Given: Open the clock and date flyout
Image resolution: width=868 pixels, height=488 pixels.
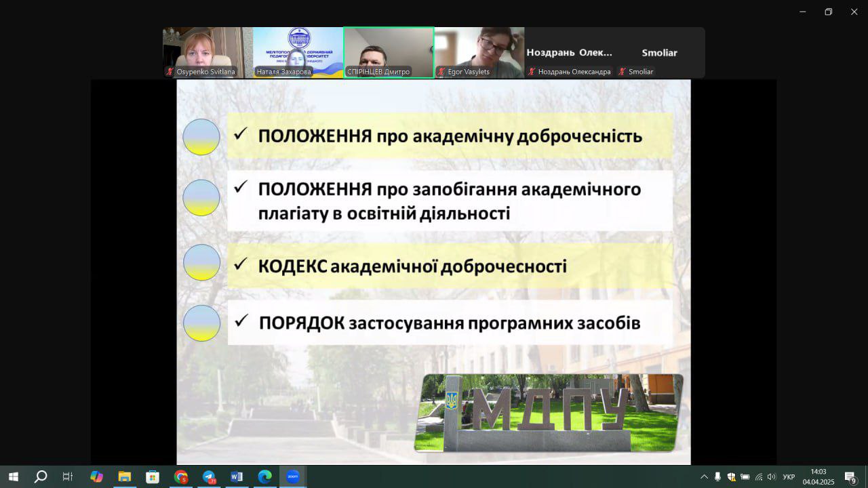Looking at the screenshot, I should (818, 476).
